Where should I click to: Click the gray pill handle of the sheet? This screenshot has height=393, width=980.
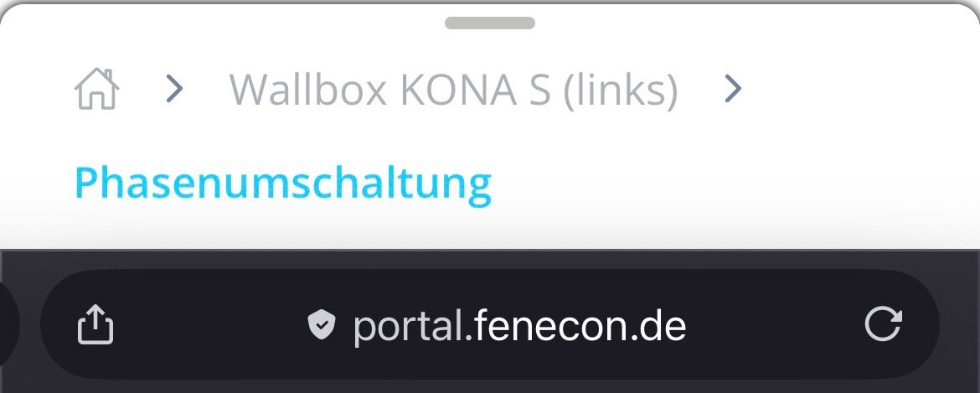[x=490, y=23]
